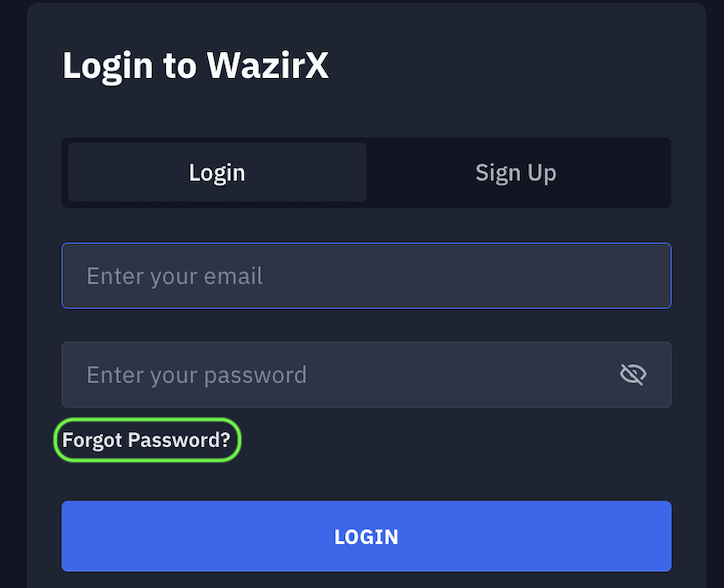
Task: Toggle password visibility with the crossed-eye icon
Action: [x=633, y=375]
